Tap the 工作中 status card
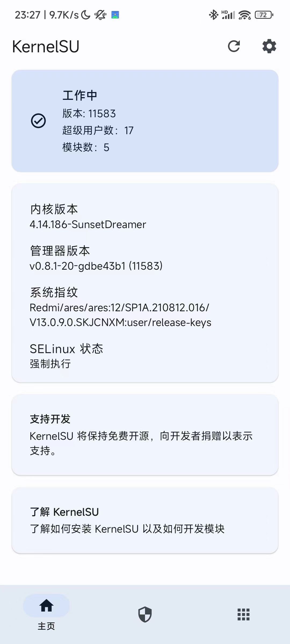 click(145, 121)
